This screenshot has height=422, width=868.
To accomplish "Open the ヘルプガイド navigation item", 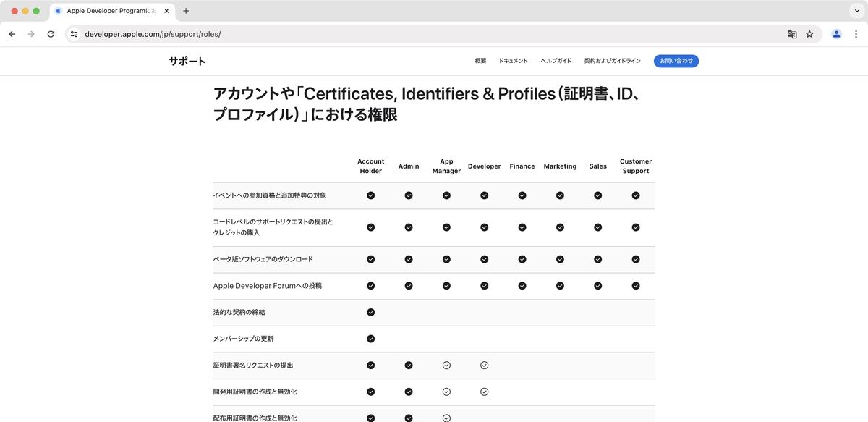I will coord(556,62).
